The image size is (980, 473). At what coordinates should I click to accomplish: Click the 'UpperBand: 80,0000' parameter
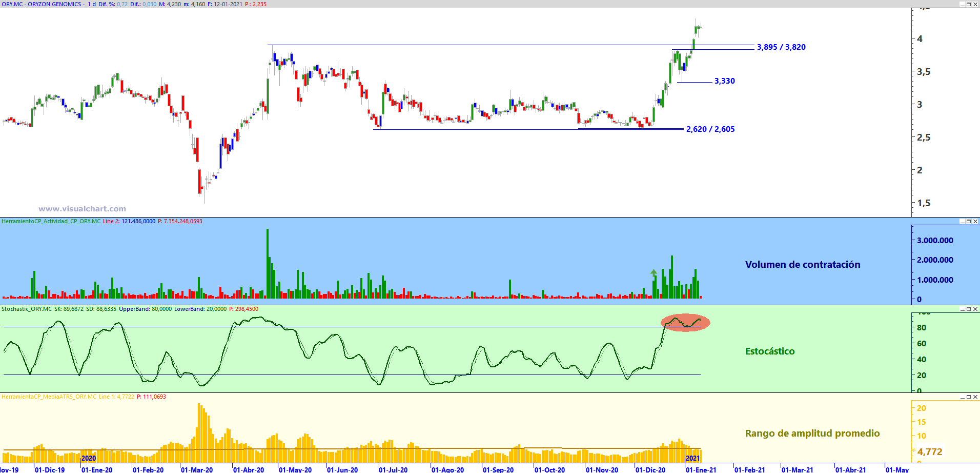[x=146, y=309]
